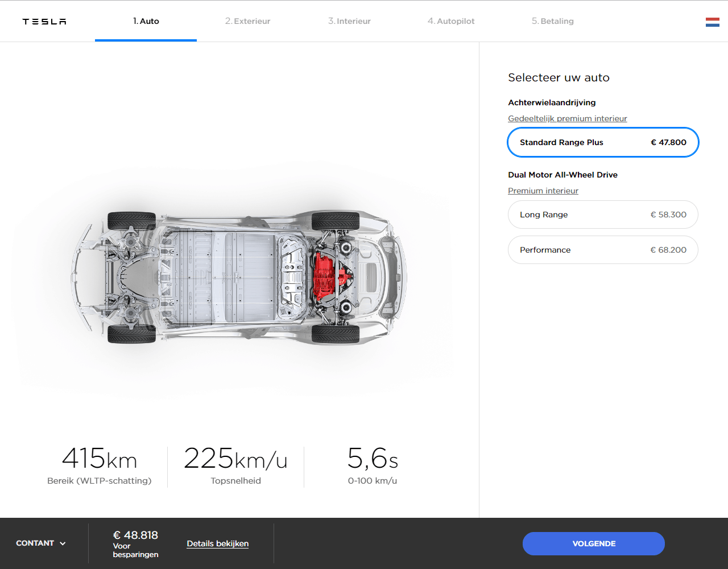Click the 225 km/u top speed value
This screenshot has width=728, height=569.
235,458
